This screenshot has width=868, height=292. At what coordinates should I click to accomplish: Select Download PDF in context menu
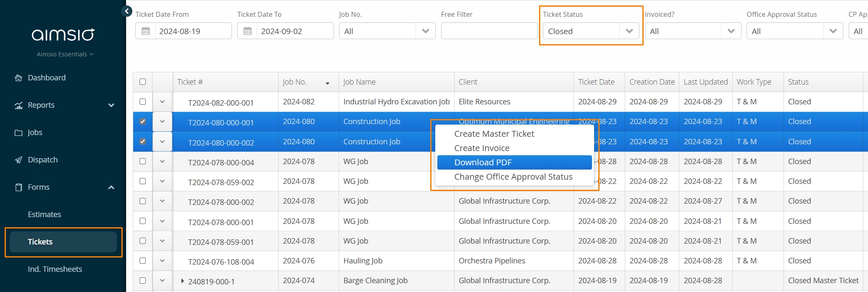click(x=515, y=162)
